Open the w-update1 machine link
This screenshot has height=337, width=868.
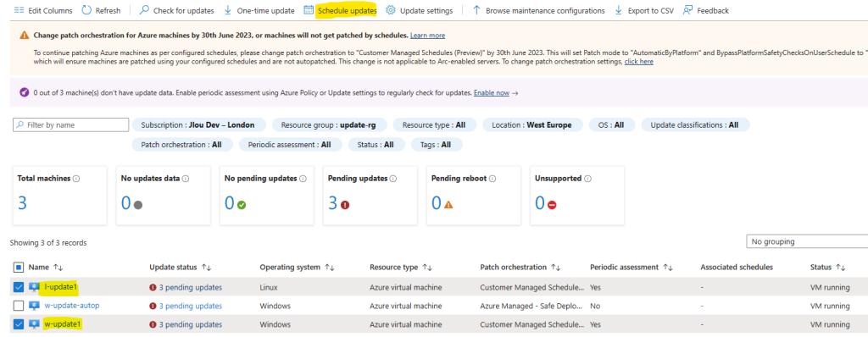pyautogui.click(x=61, y=323)
